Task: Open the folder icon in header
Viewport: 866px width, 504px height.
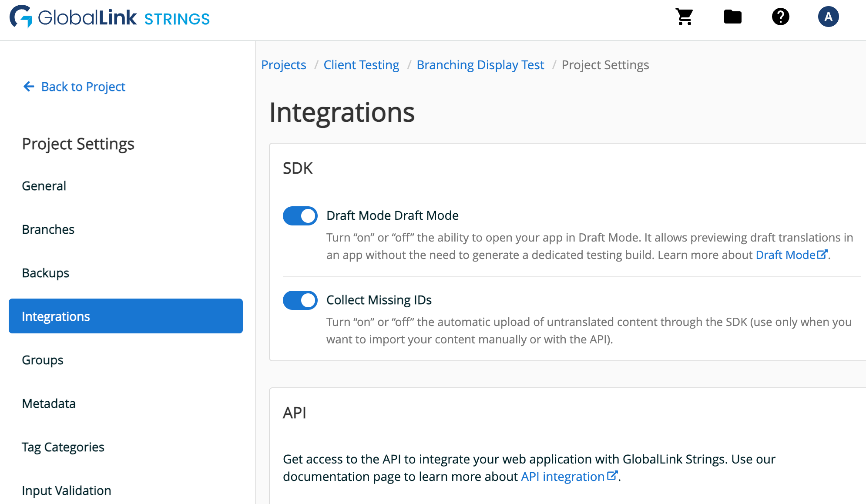Action: click(733, 17)
